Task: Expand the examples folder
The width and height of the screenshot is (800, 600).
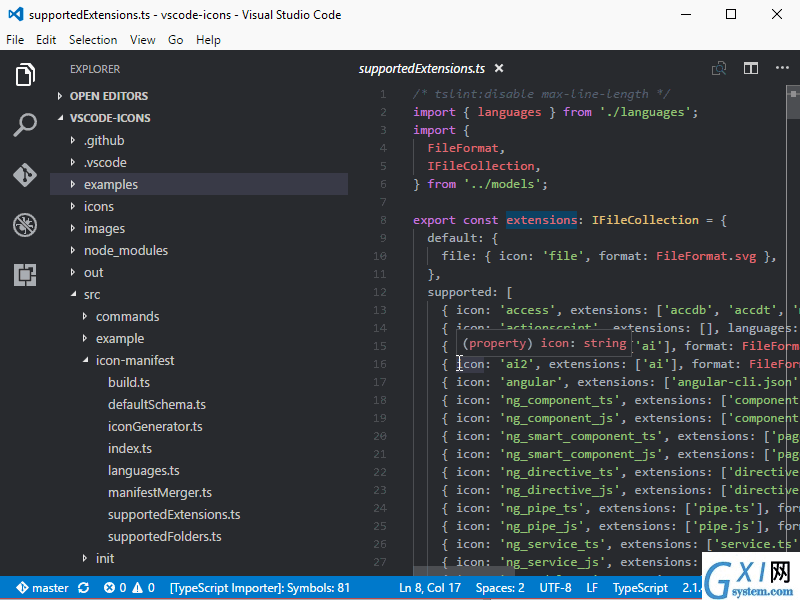Action: pos(72,184)
